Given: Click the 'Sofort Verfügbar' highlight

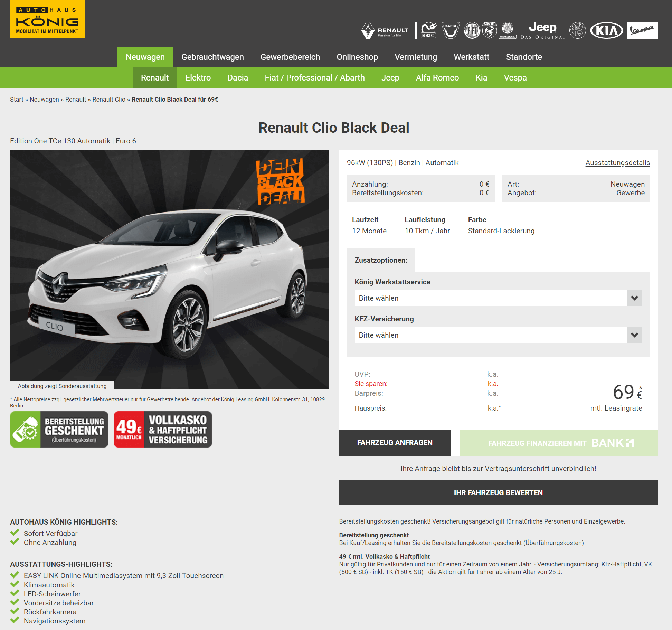Looking at the screenshot, I should (50, 534).
